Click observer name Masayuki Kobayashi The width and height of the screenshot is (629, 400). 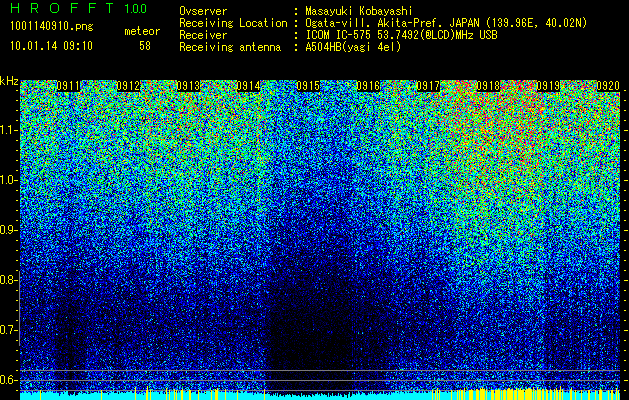click(359, 11)
